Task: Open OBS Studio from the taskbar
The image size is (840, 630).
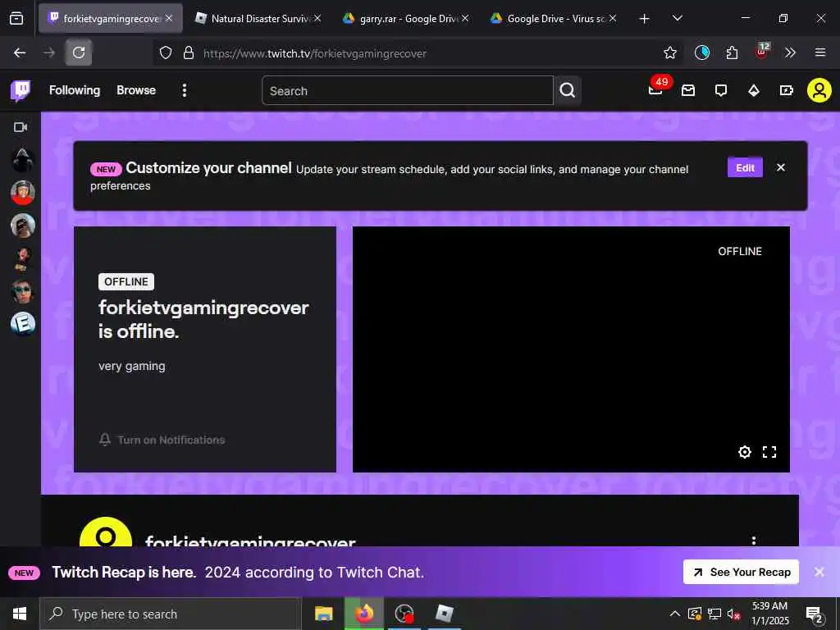Action: tap(404, 614)
